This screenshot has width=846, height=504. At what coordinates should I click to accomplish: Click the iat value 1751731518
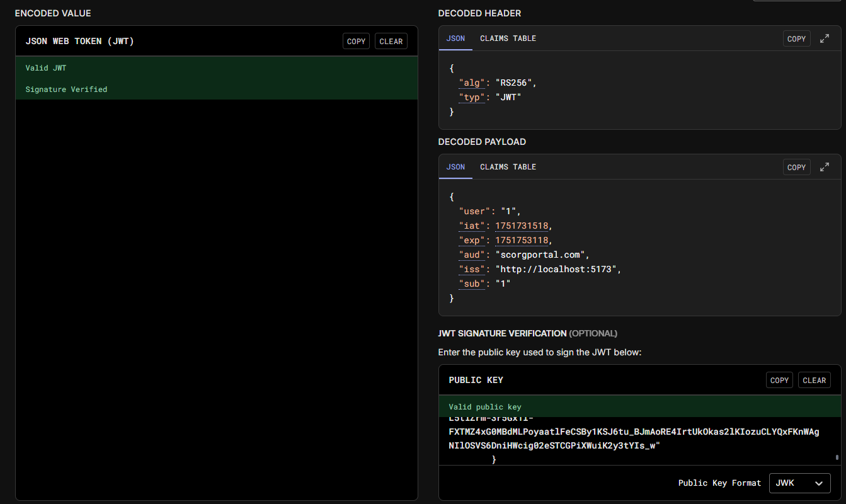(522, 226)
